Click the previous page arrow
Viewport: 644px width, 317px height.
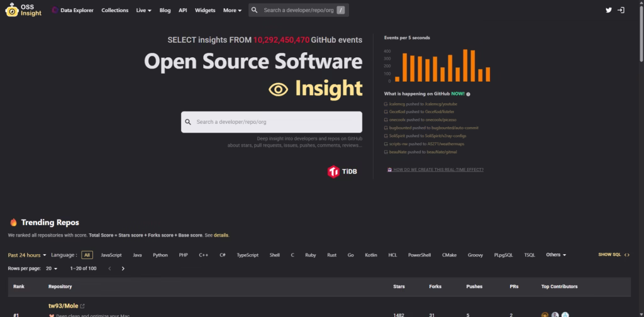(x=109, y=269)
